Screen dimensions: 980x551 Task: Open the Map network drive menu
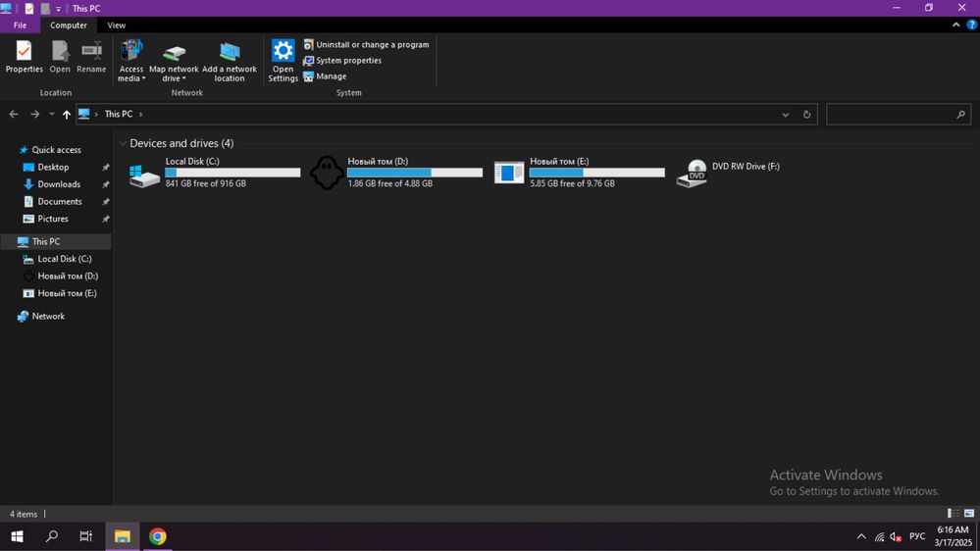point(174,61)
